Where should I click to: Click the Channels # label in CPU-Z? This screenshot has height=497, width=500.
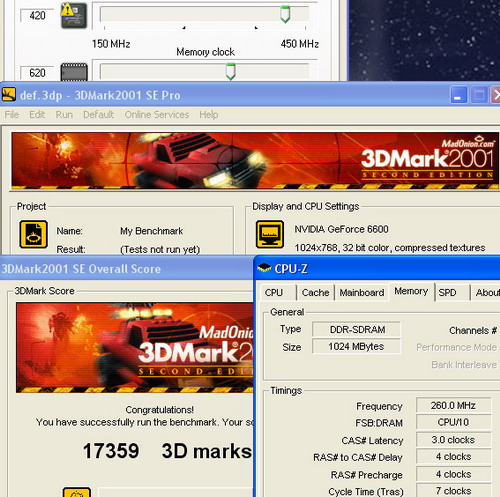pyautogui.click(x=473, y=331)
